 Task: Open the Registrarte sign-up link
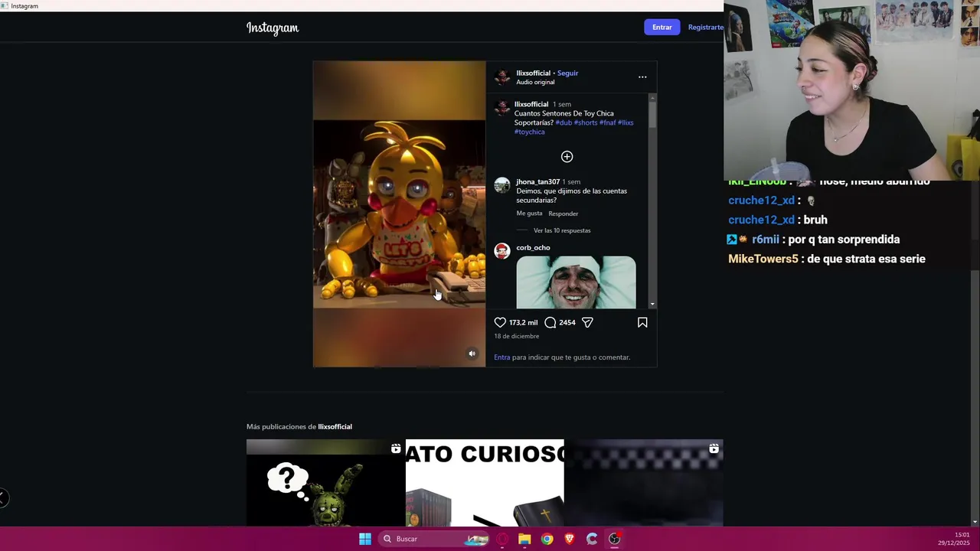click(705, 27)
